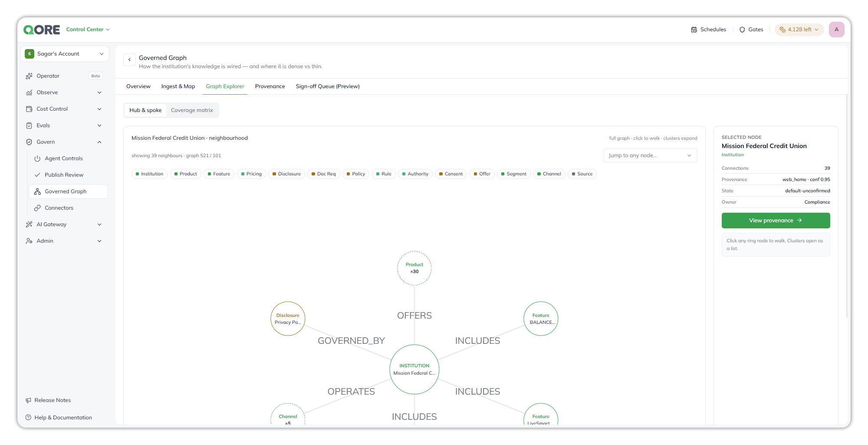Click the Product ×30 cluster node

pos(414,268)
